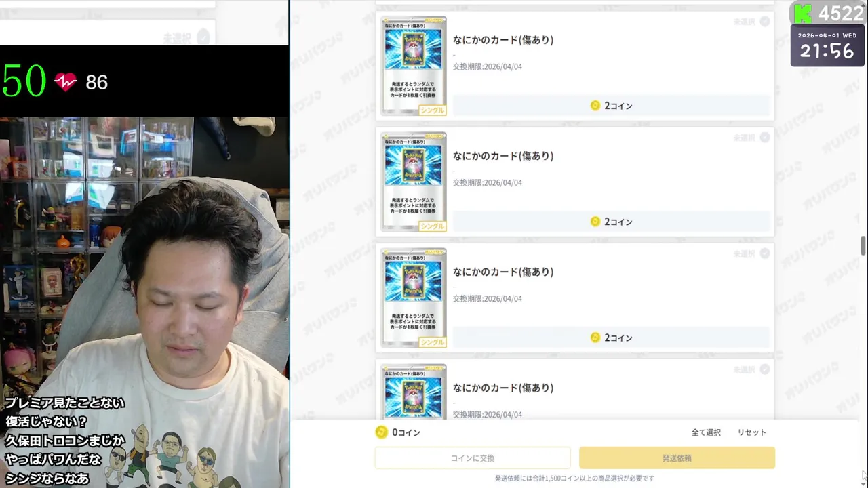Click the 2コイン coin icon on the second card
Image resolution: width=868 pixels, height=488 pixels.
[x=595, y=222]
